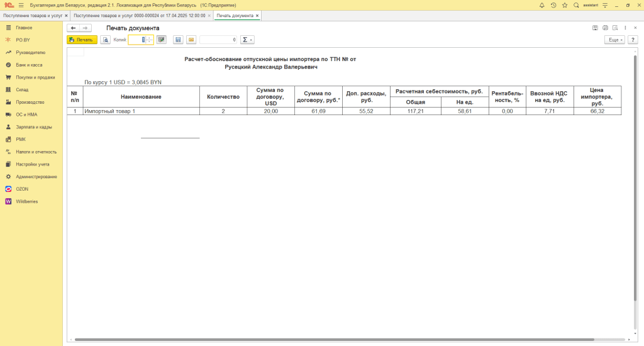Image resolution: width=644 pixels, height=346 pixels.
Task: Open print preview icon next to Печать
Action: pyautogui.click(x=106, y=40)
